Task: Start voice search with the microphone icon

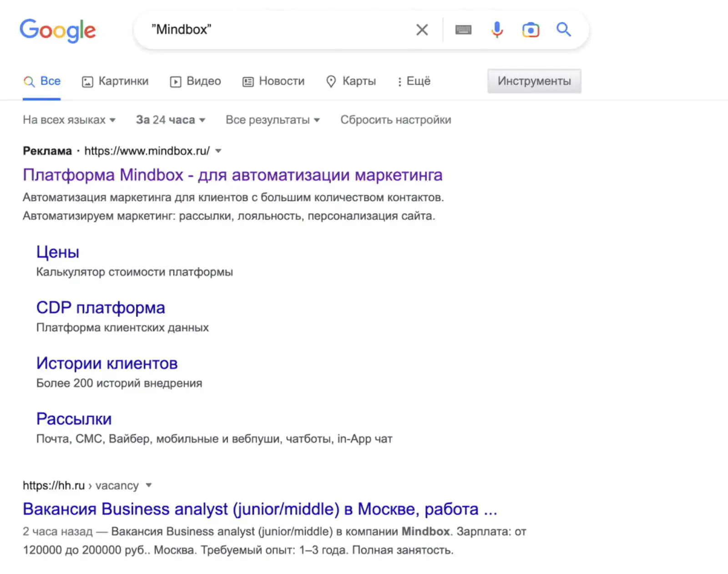Action: [497, 30]
